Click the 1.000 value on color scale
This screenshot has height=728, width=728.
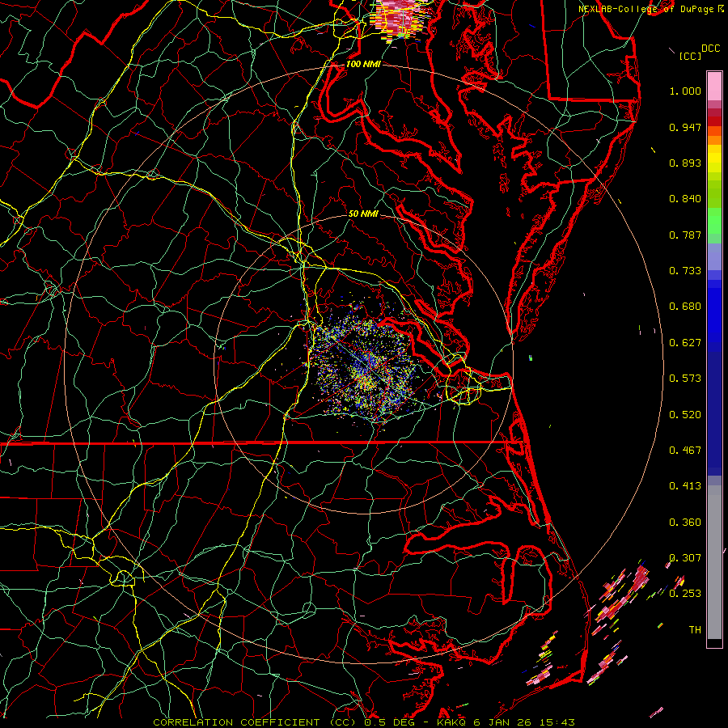[685, 91]
